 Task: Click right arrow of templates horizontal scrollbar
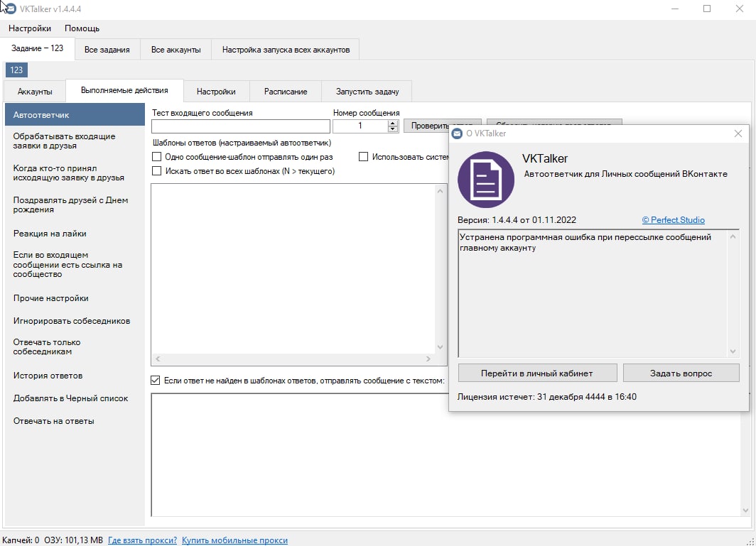click(428, 359)
